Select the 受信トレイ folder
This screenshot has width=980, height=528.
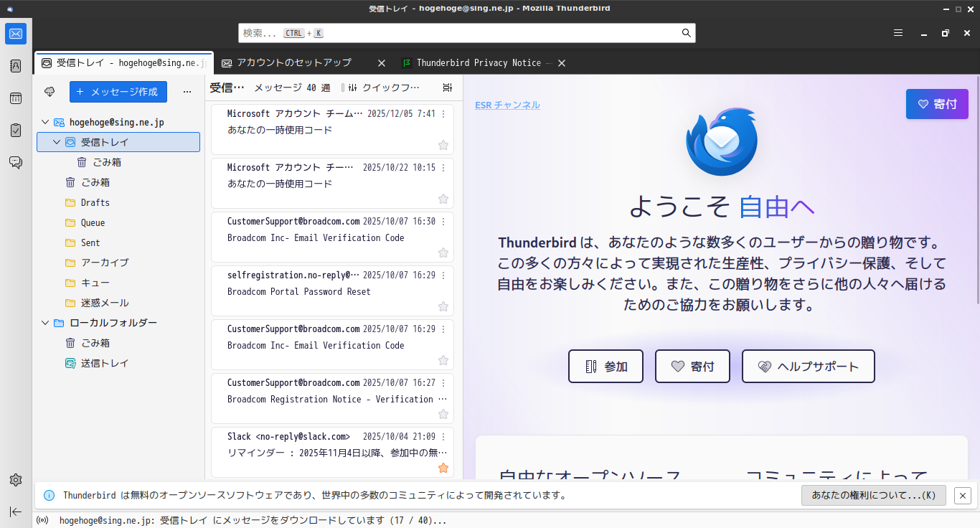pyautogui.click(x=118, y=142)
